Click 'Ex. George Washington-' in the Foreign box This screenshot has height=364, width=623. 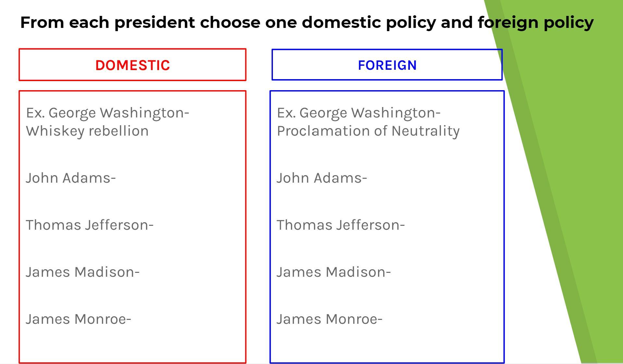click(359, 113)
